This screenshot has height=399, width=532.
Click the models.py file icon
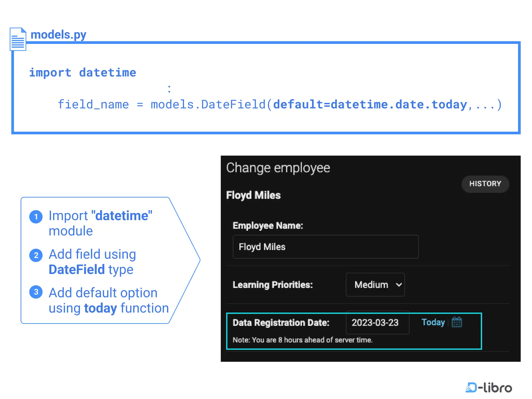18,39
